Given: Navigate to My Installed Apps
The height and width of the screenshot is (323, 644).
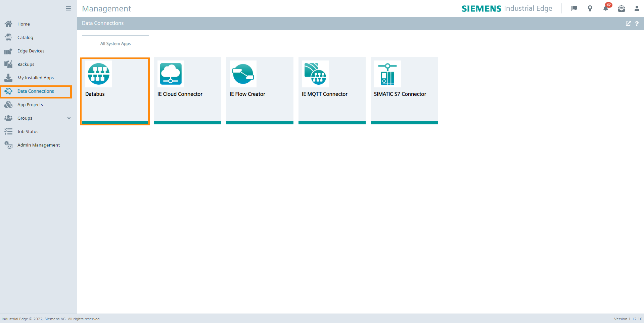Looking at the screenshot, I should (x=35, y=78).
